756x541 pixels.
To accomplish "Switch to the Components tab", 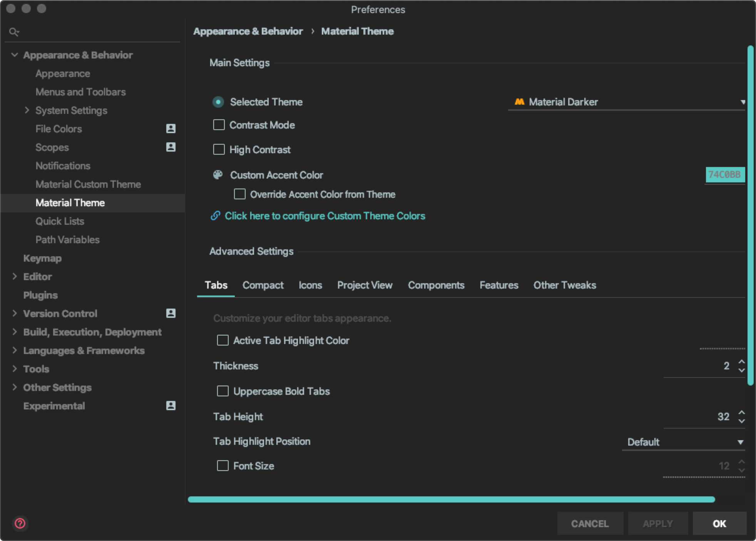I will pyautogui.click(x=436, y=285).
